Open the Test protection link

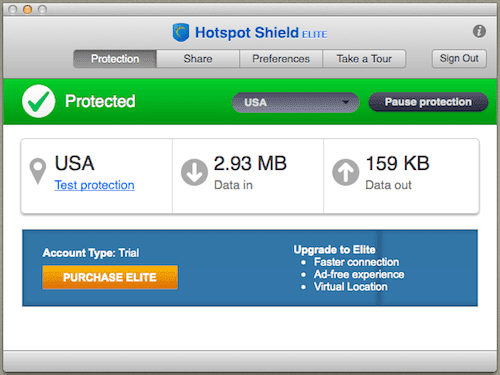(x=94, y=185)
